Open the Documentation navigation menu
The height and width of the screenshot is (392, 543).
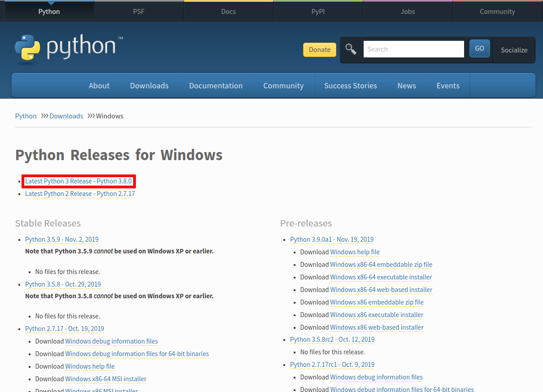click(216, 86)
